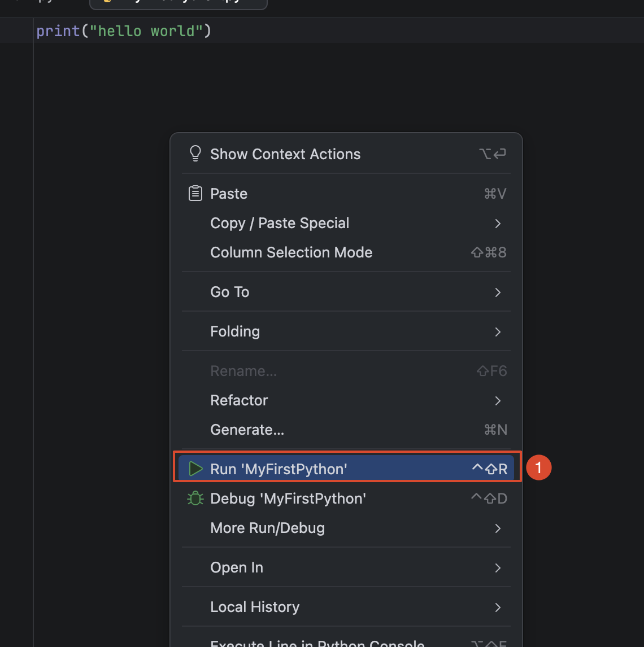The image size is (644, 647).
Task: Expand the Local History submenu arrow
Action: [x=498, y=607]
